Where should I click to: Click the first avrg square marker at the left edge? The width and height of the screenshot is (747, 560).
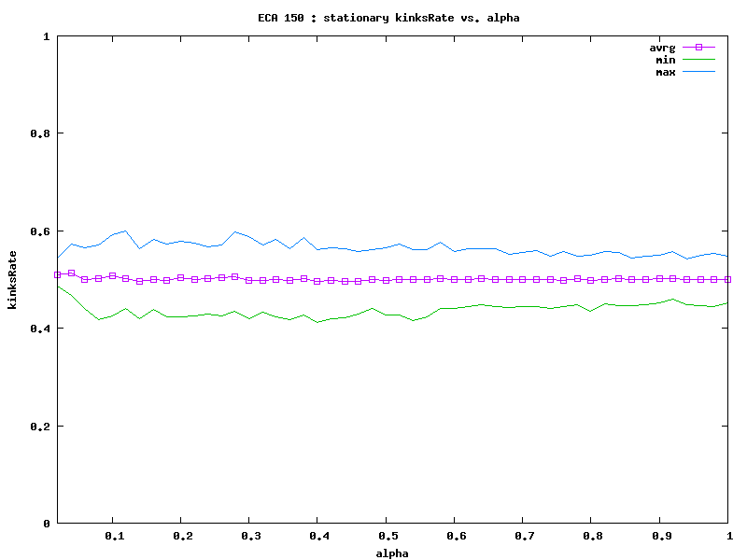pyautogui.click(x=58, y=274)
